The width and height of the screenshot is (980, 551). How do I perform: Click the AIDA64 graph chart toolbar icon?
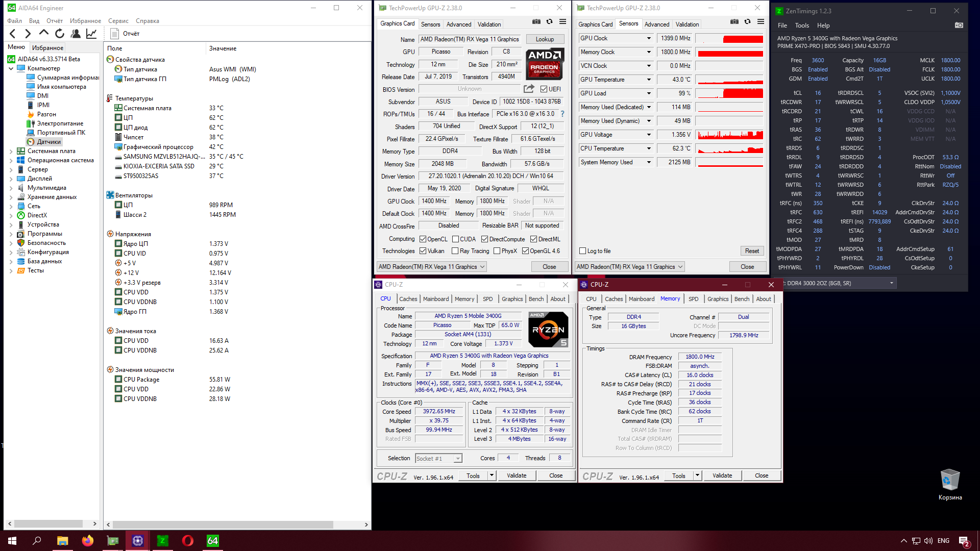pyautogui.click(x=91, y=34)
